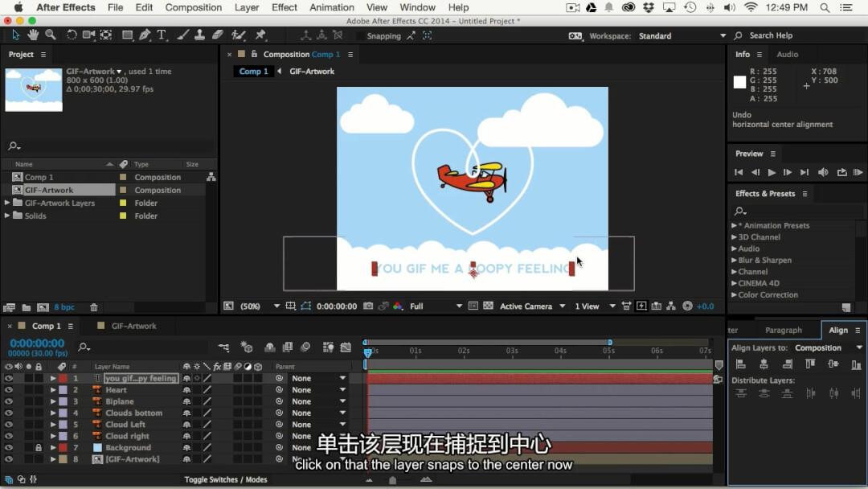Viewport: 868px width, 489px height.
Task: Click the Toggle Switches / Modes button
Action: [x=226, y=479]
